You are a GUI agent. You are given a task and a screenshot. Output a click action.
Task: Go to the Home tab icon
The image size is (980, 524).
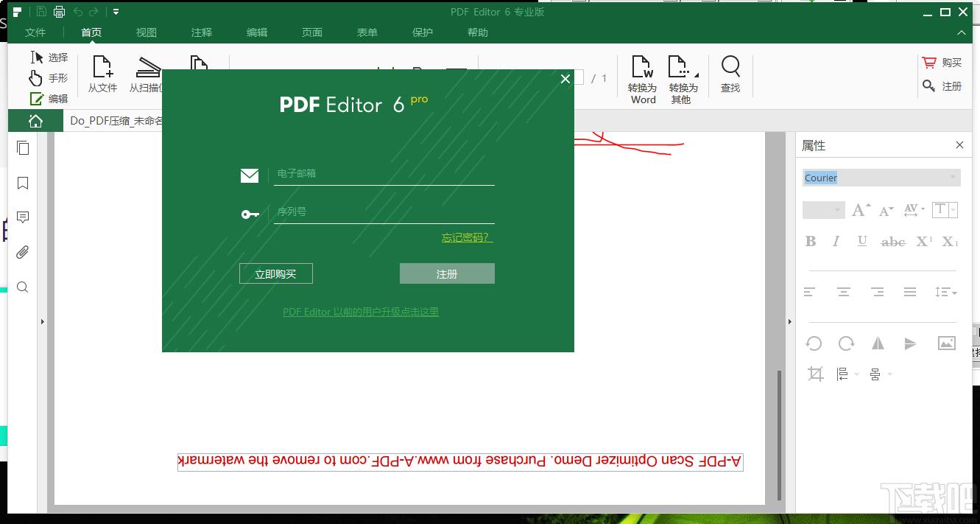[35, 121]
